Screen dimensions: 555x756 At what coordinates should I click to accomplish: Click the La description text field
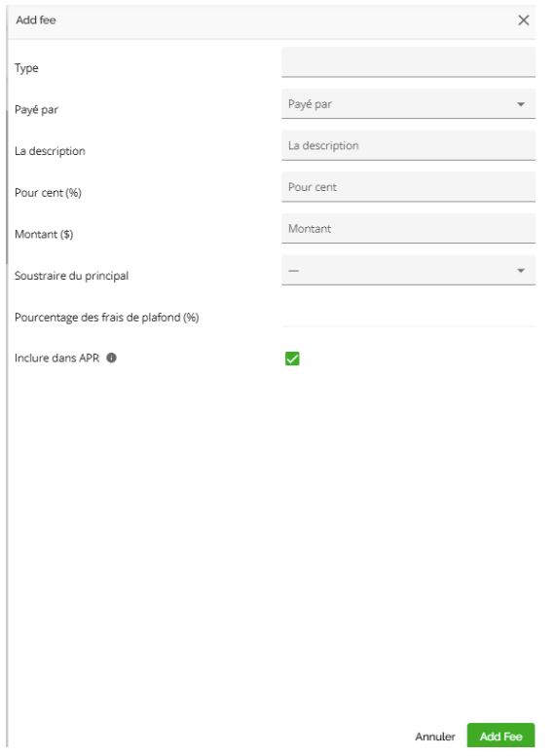tap(408, 145)
